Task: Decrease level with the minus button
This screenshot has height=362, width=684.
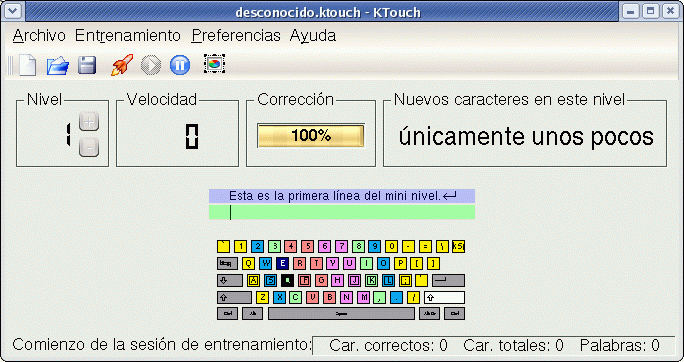Action: point(89,148)
